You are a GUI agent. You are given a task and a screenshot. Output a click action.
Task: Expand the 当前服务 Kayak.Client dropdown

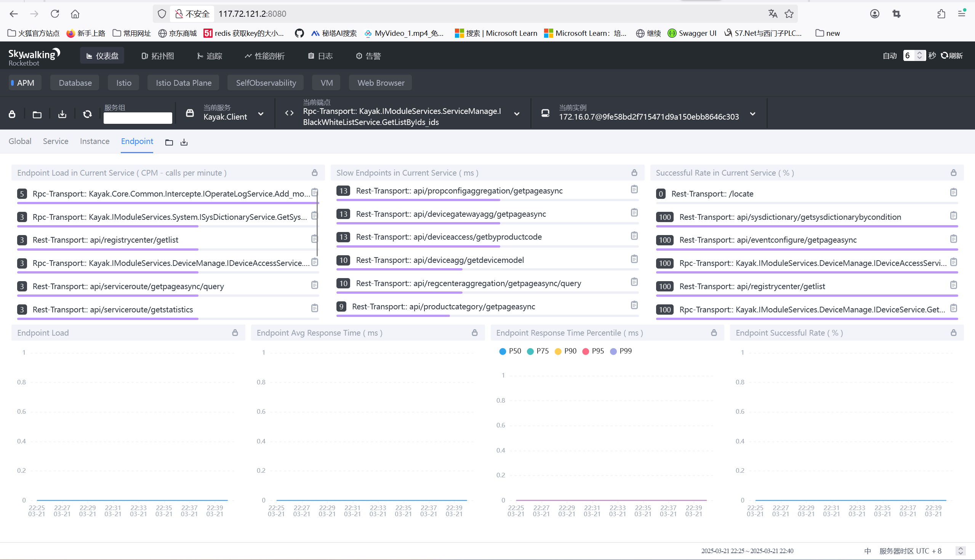pyautogui.click(x=261, y=114)
